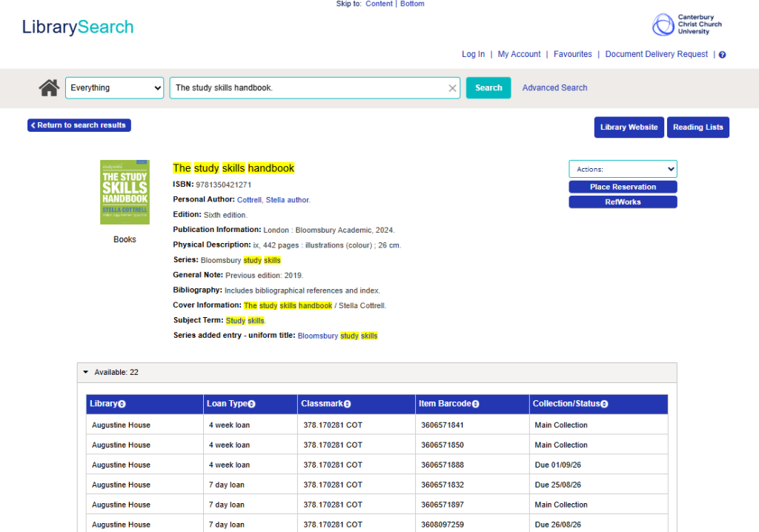759x532 pixels.
Task: Click the Due 26/08/26 status
Action: point(557,525)
